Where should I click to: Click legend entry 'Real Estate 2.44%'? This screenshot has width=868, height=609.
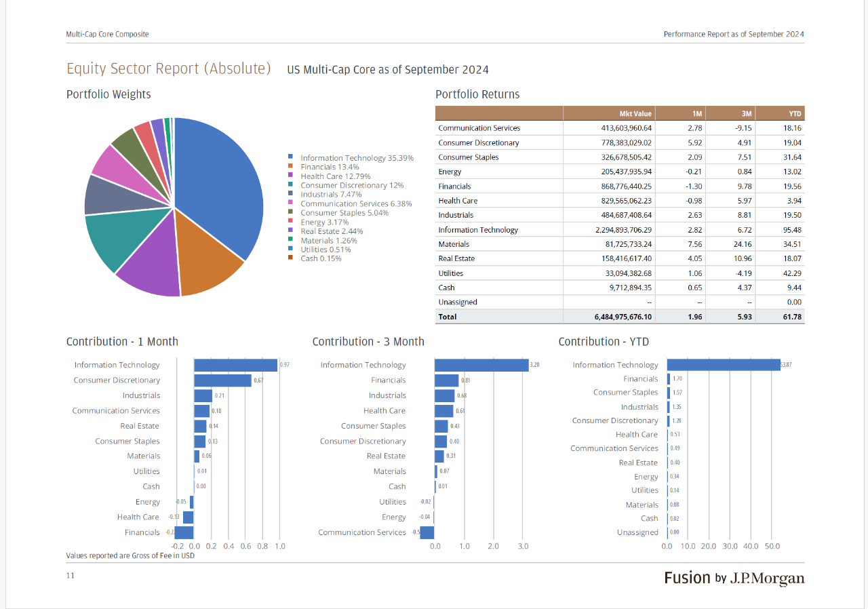pyautogui.click(x=332, y=231)
